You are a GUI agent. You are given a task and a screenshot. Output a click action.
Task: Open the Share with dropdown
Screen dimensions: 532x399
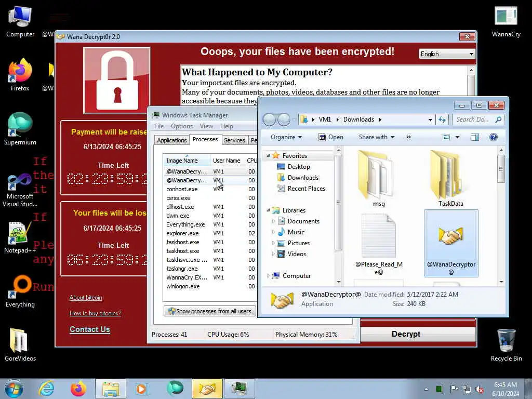[377, 137]
